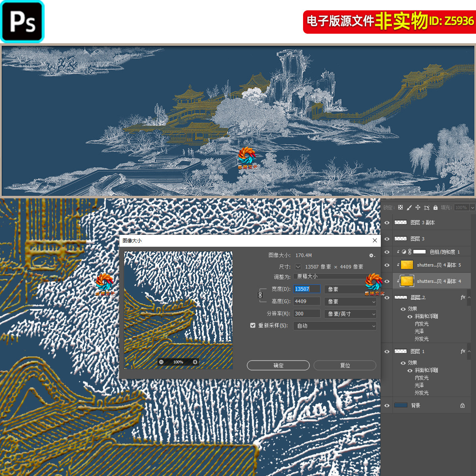476x476 pixels.
Task: Select the gold thumbnail of shutters 副本 5
Action: point(407,265)
